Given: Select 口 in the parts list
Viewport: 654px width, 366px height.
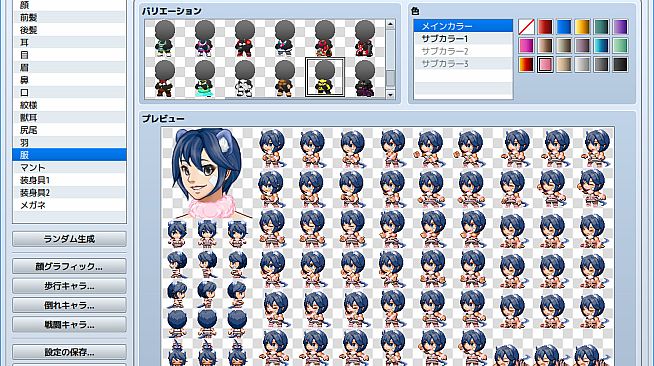Looking at the screenshot, I should pos(69,92).
